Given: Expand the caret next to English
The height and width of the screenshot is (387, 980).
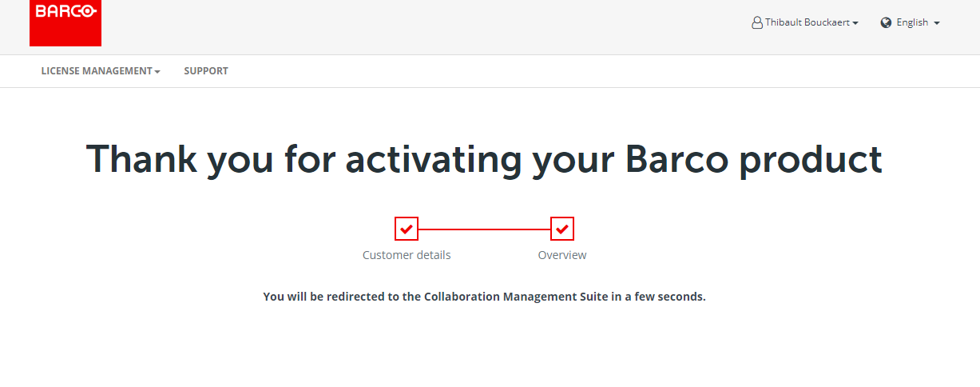Looking at the screenshot, I should tap(937, 24).
